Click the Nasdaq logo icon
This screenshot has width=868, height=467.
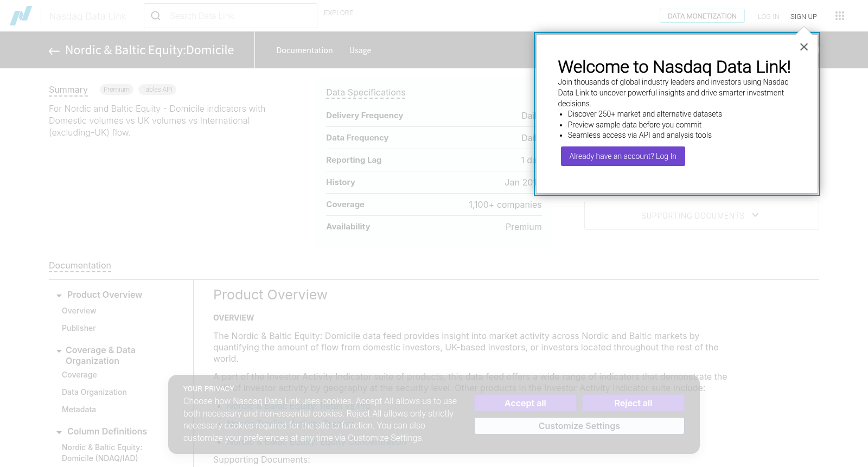(21, 16)
